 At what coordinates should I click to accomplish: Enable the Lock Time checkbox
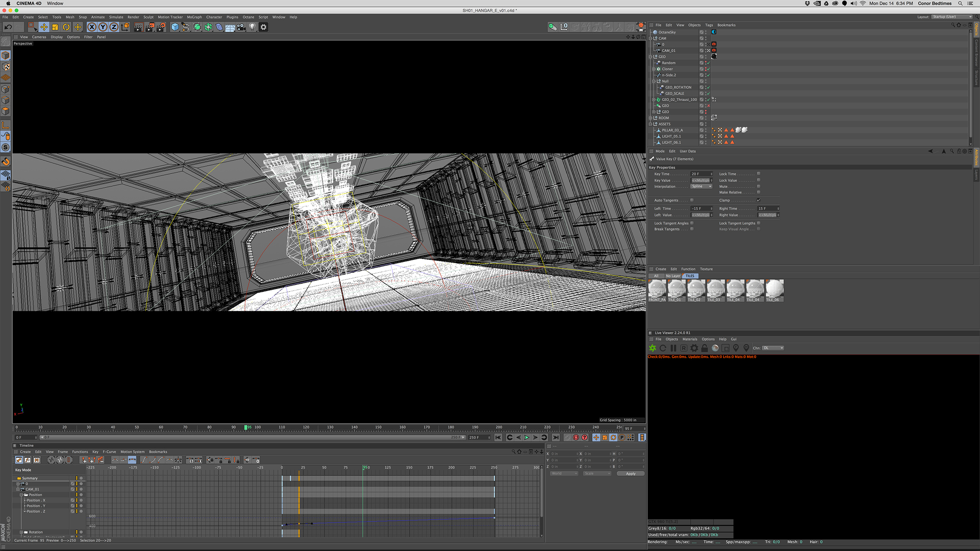click(x=759, y=174)
